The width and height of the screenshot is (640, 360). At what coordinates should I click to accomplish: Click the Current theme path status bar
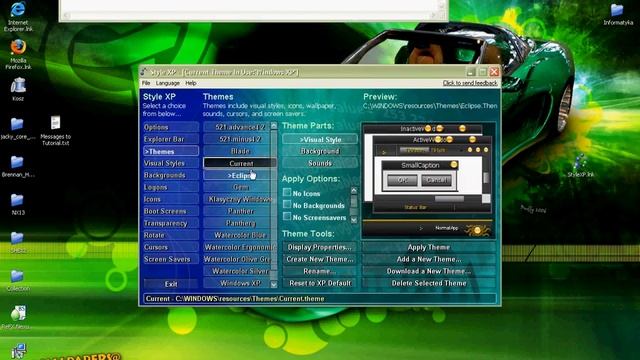[320, 299]
